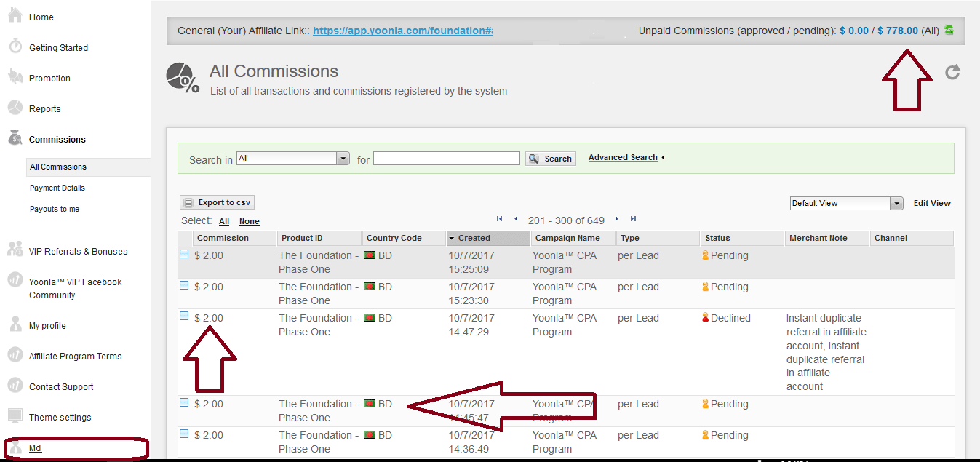Click the $ 0.00 approved commissions amount
The image size is (980, 462).
(854, 31)
